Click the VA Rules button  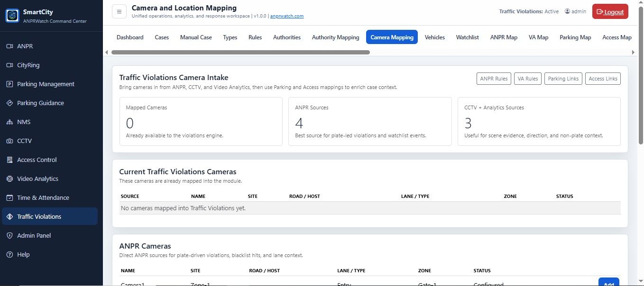(x=528, y=79)
